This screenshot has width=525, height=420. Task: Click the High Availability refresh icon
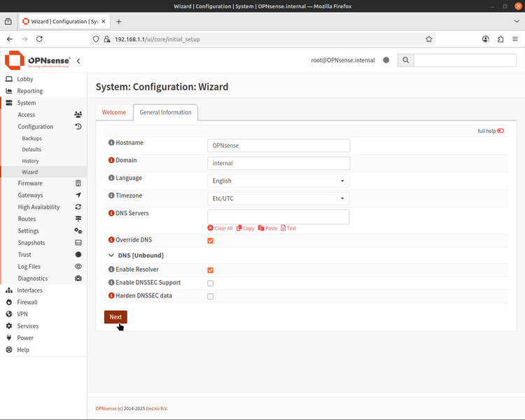pos(78,207)
